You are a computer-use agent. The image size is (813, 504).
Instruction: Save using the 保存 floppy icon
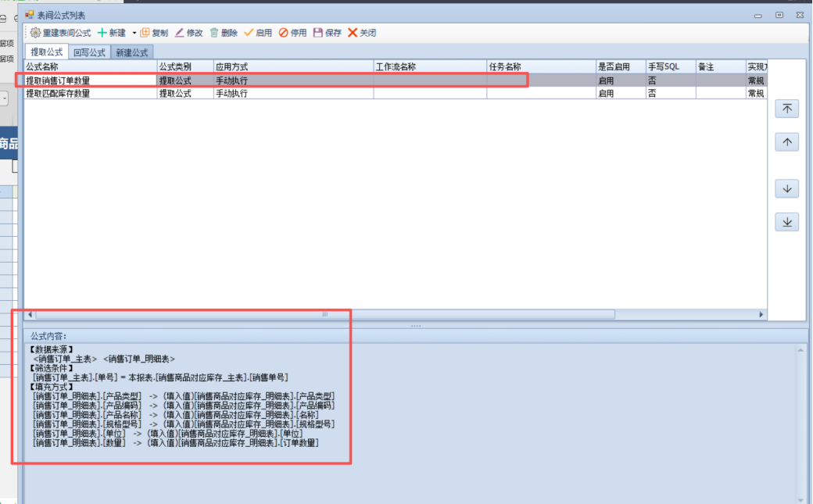point(328,33)
